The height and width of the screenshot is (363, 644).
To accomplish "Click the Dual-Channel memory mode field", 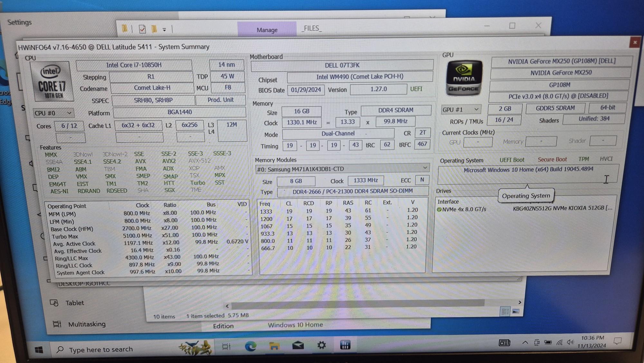I will pos(338,133).
